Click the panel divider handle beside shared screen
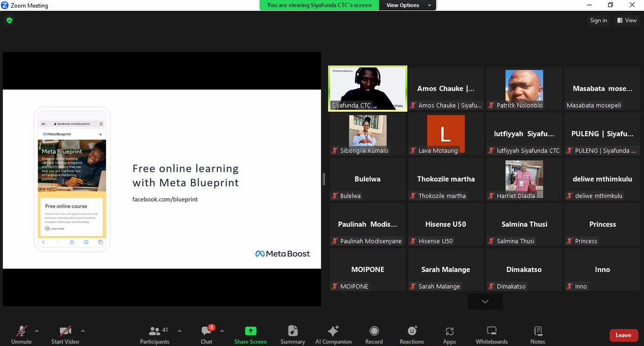644x346 pixels. 324,179
